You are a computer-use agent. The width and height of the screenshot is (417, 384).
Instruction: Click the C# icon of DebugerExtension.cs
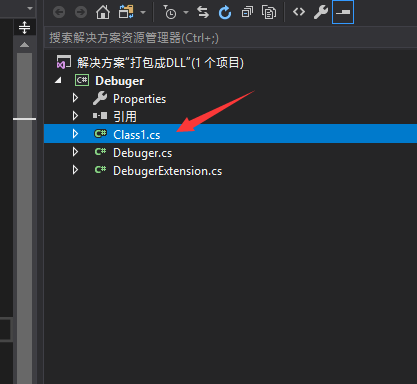click(100, 170)
